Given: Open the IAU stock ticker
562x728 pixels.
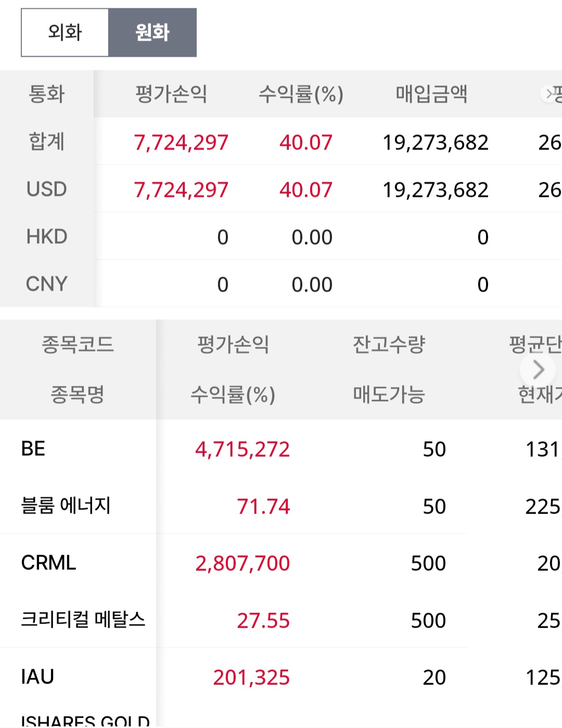Looking at the screenshot, I should point(37,677).
